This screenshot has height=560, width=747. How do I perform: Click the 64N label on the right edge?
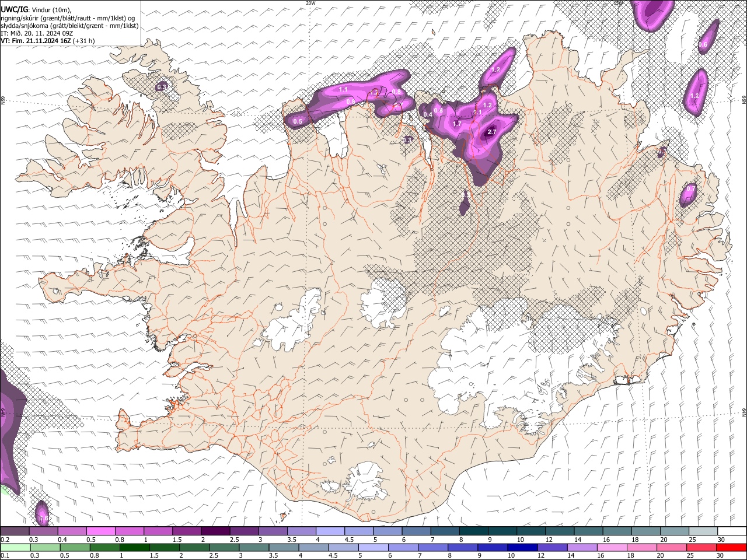tap(744, 412)
